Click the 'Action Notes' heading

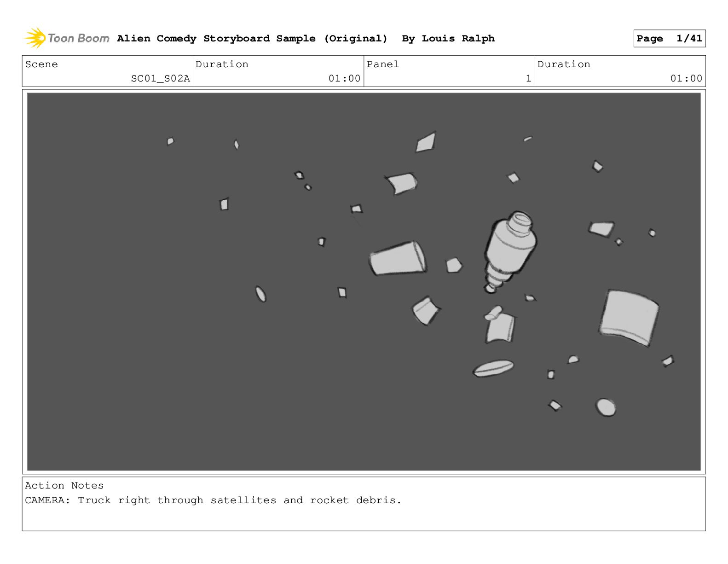64,486
